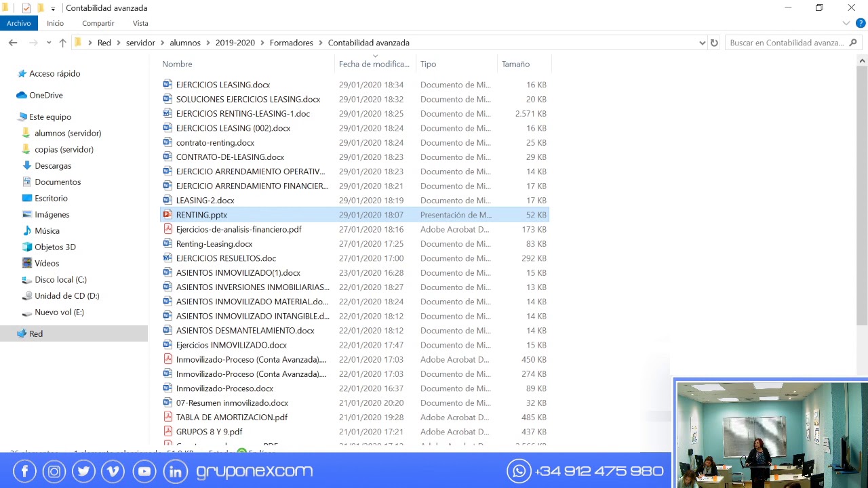
Task: Open Objetos 3D in sidebar
Action: pos(55,247)
